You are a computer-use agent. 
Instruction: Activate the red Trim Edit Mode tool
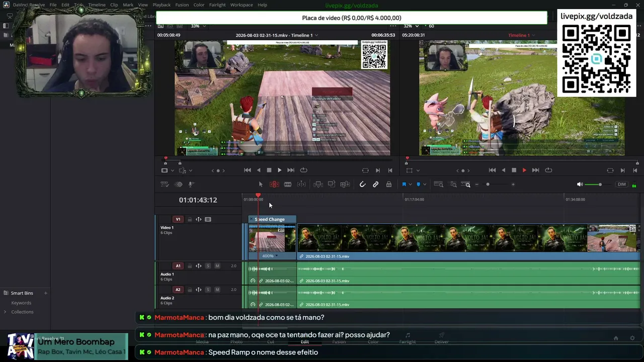tap(274, 185)
